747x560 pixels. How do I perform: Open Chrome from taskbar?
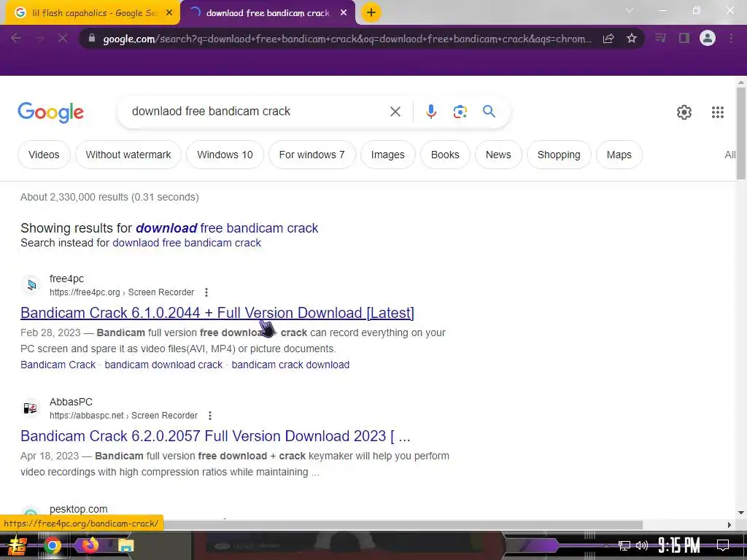click(53, 545)
